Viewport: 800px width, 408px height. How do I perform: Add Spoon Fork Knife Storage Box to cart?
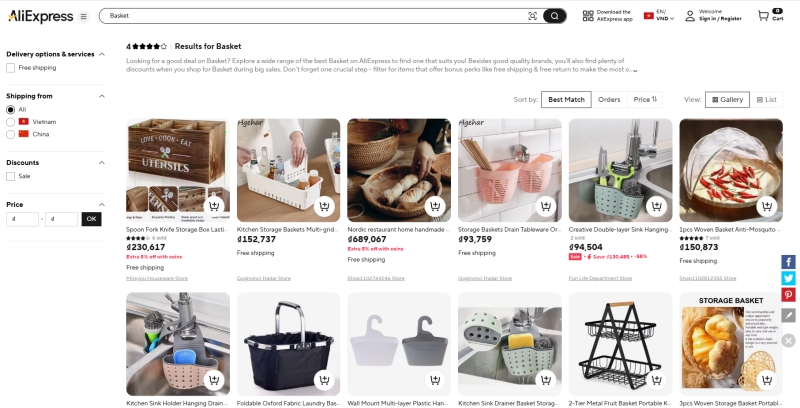(x=213, y=207)
